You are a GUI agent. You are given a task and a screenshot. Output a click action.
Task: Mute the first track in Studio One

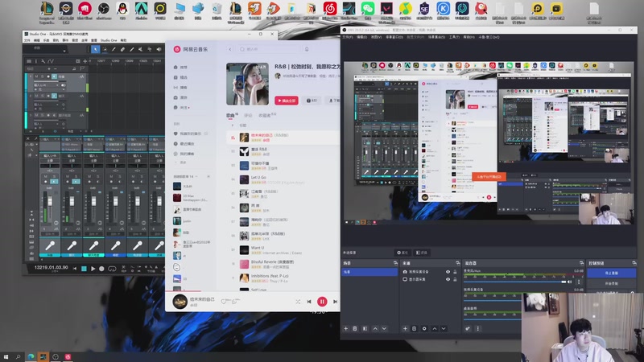coord(36,76)
